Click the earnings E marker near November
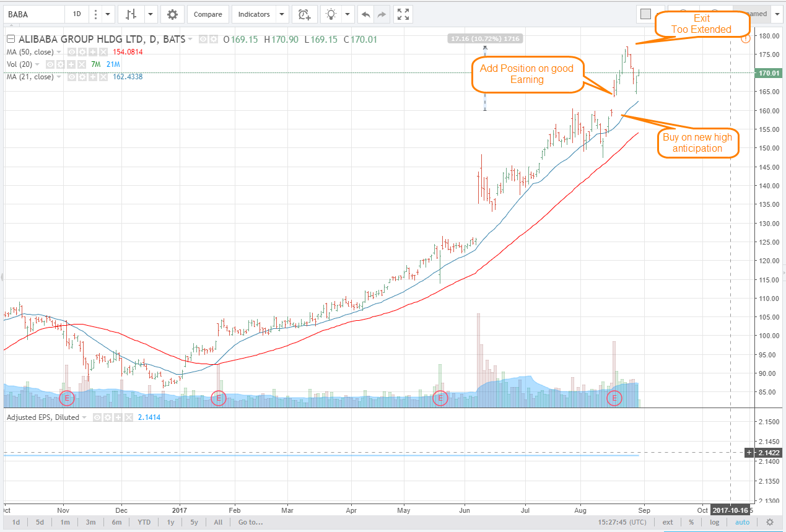786x532 pixels. tap(66, 398)
